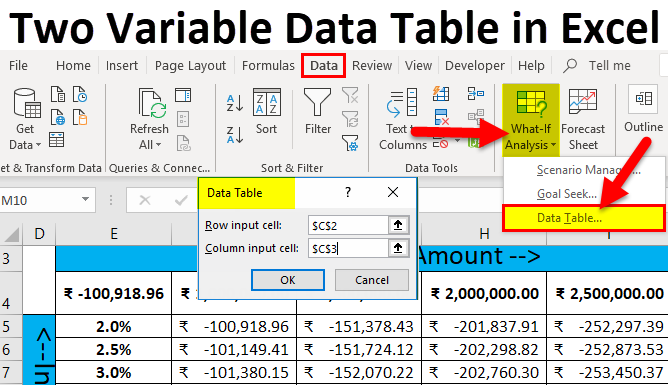Cancel the Data Table dialog

(x=372, y=280)
